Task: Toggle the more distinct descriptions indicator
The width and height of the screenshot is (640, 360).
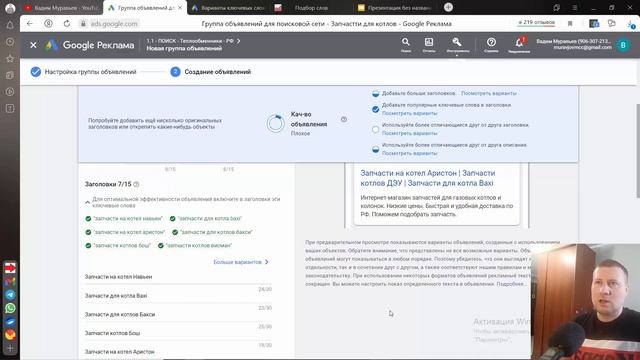Action: tap(376, 149)
